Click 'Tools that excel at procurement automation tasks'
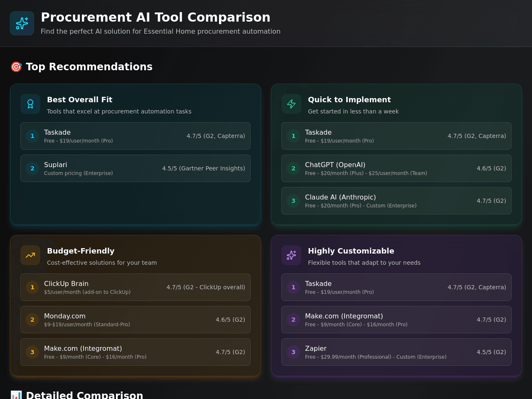 click(119, 111)
